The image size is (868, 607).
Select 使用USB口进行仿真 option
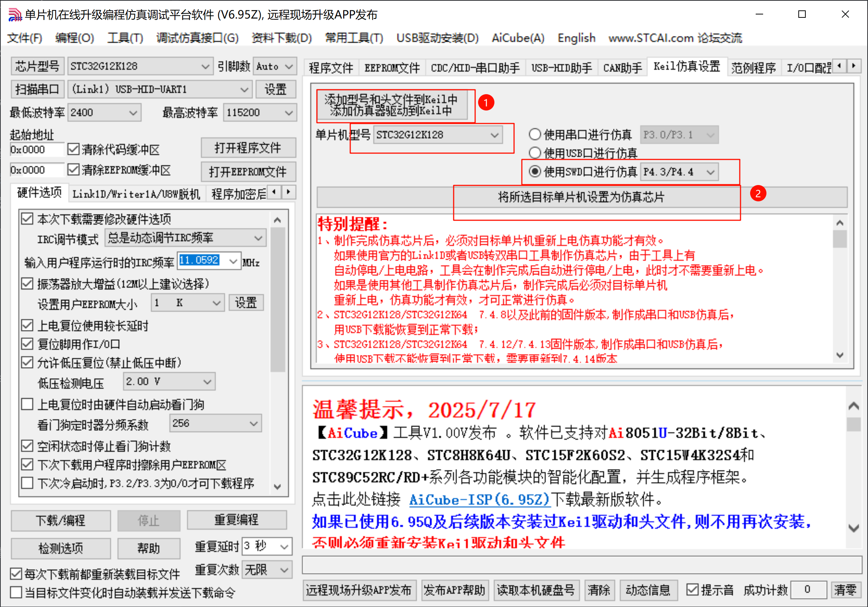point(535,153)
